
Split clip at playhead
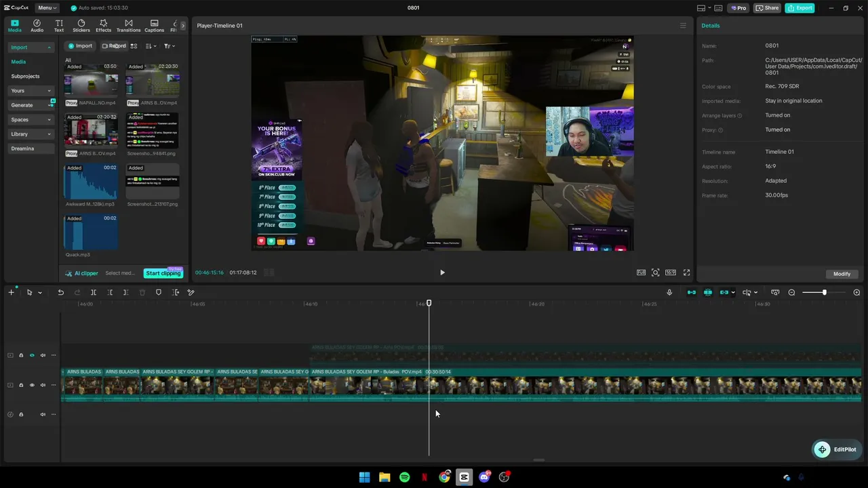pyautogui.click(x=94, y=293)
